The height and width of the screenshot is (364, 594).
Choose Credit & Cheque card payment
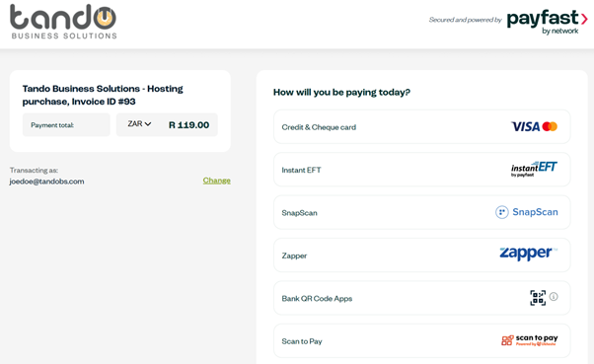pyautogui.click(x=421, y=127)
